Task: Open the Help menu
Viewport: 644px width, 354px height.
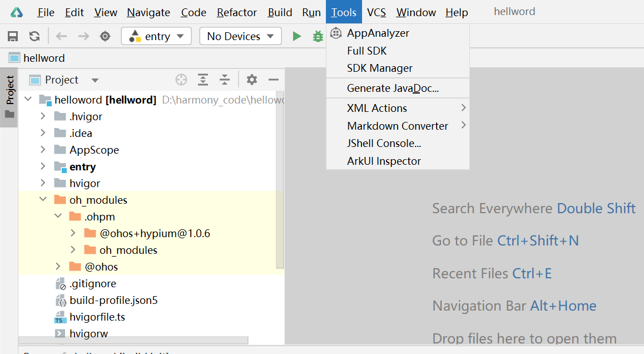Action: (x=457, y=12)
